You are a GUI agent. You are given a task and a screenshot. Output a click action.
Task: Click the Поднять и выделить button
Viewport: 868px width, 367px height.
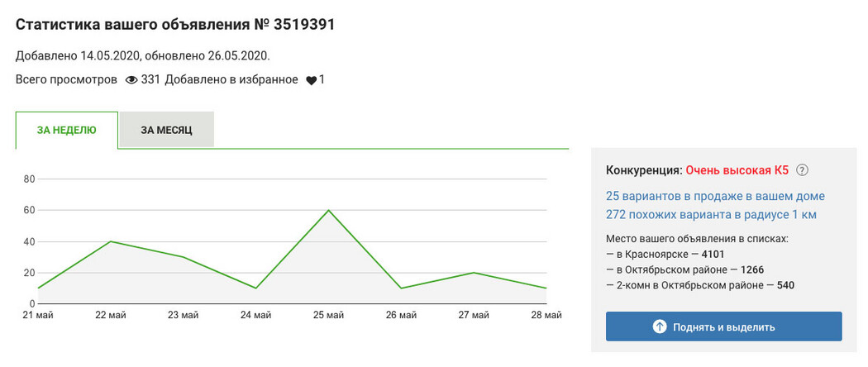(x=723, y=326)
